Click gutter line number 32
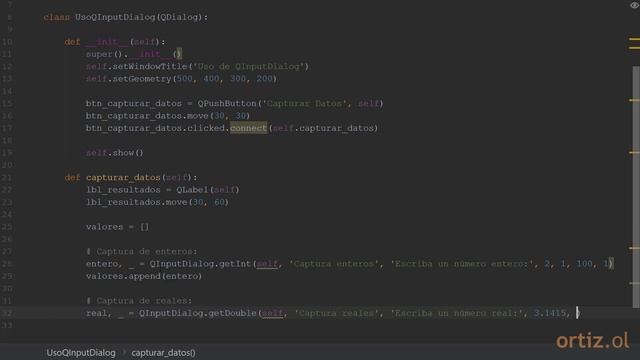 coord(7,313)
